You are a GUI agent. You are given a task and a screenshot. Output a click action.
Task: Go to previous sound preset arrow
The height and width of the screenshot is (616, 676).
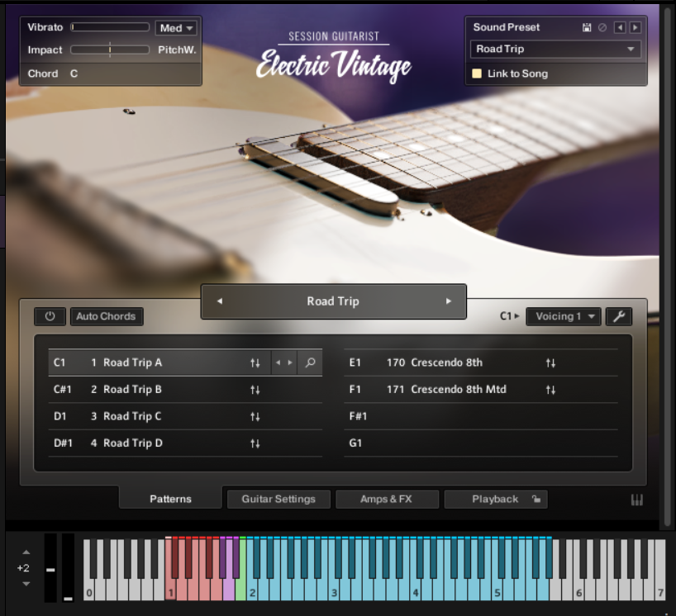coord(620,27)
